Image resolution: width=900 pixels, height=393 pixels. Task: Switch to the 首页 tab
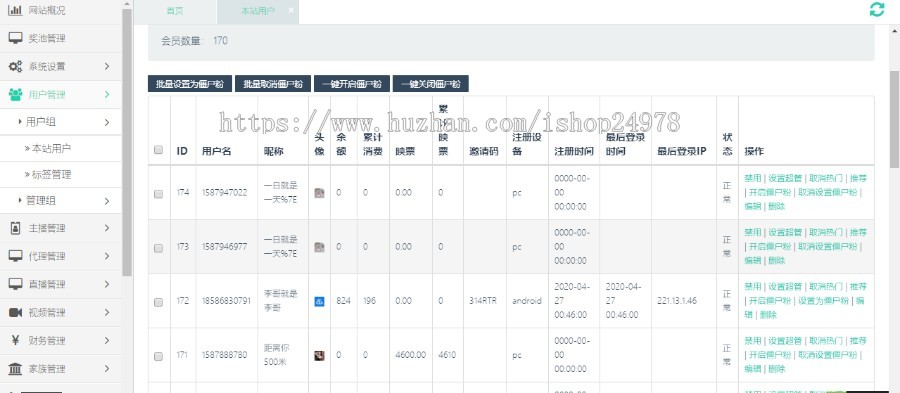(175, 11)
